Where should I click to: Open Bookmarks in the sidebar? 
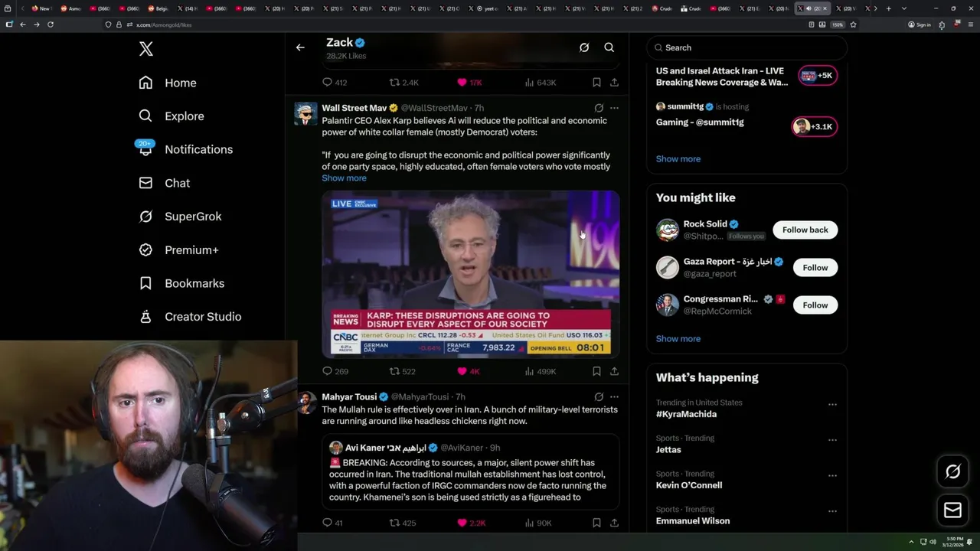click(181, 283)
